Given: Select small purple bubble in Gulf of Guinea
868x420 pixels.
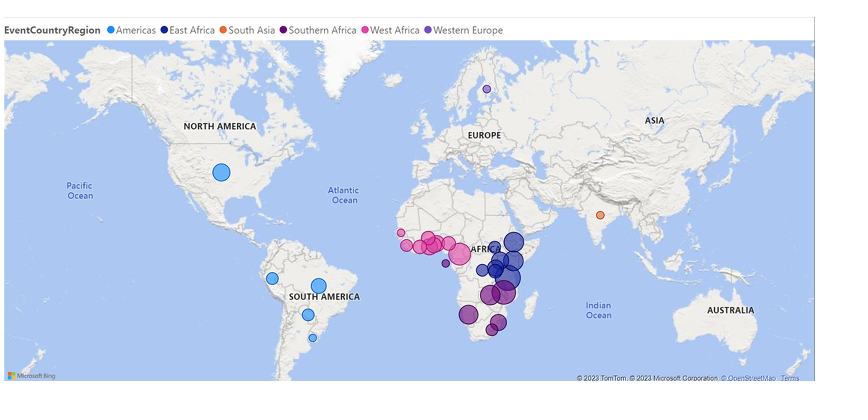Looking at the screenshot, I should 445,264.
